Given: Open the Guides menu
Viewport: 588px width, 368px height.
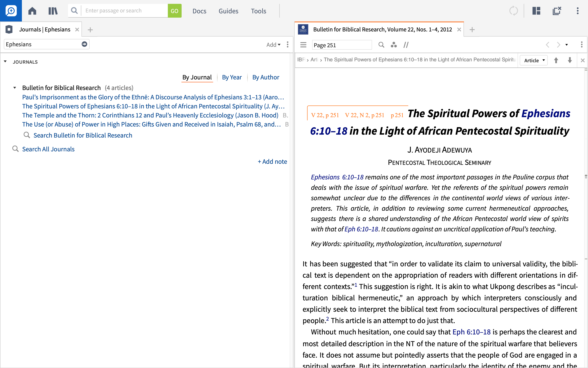Looking at the screenshot, I should point(228,11).
